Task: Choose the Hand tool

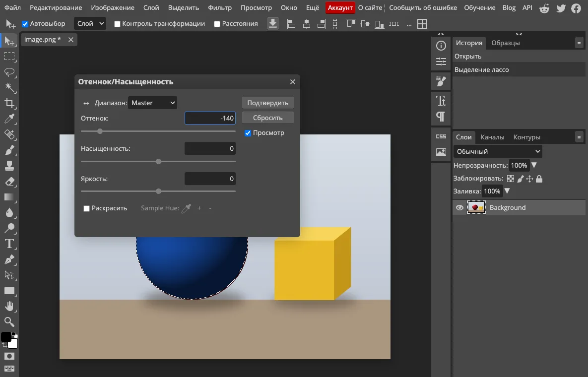Action: [9, 307]
